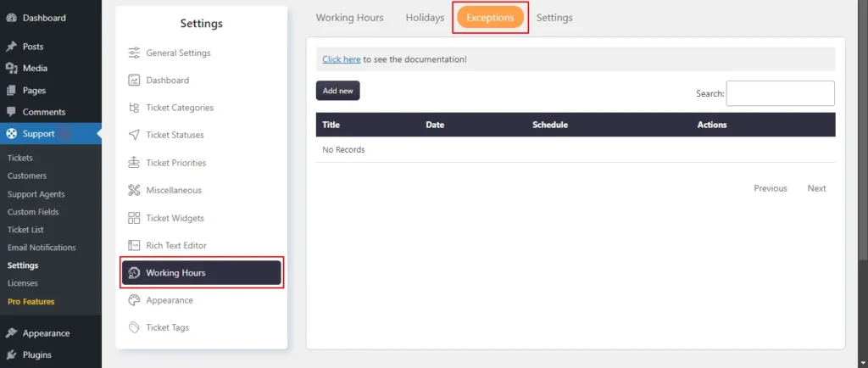
Task: Click the Actions column header
Action: coord(711,125)
